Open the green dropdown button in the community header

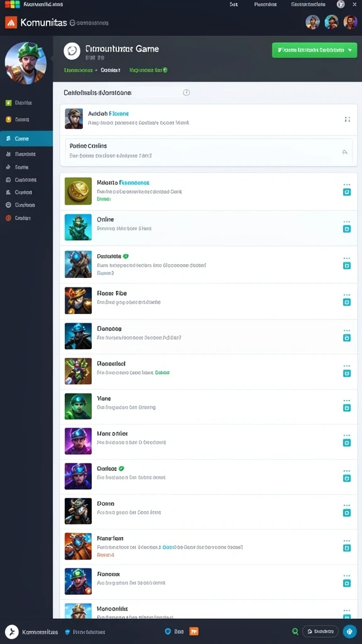pos(314,50)
